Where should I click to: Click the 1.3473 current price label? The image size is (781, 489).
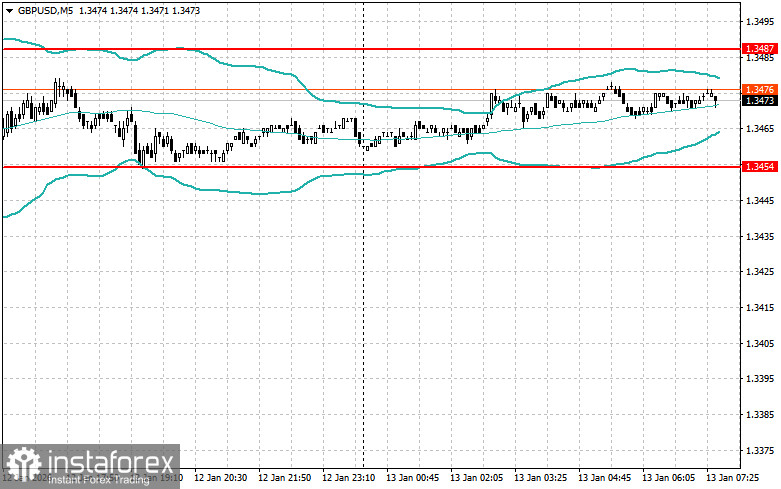click(760, 101)
